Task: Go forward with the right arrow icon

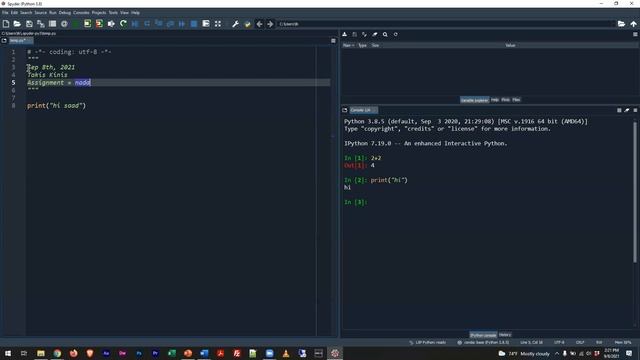Action: [270, 24]
